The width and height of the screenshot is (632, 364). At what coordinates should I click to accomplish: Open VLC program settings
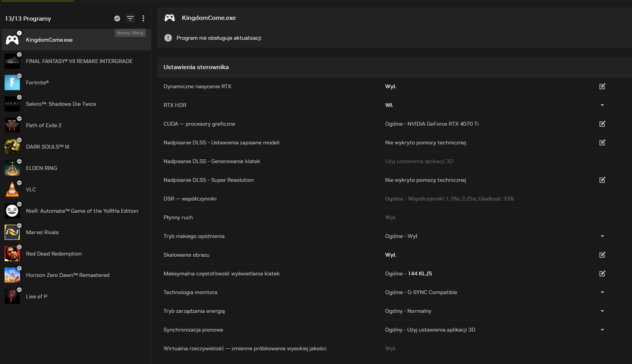[31, 189]
